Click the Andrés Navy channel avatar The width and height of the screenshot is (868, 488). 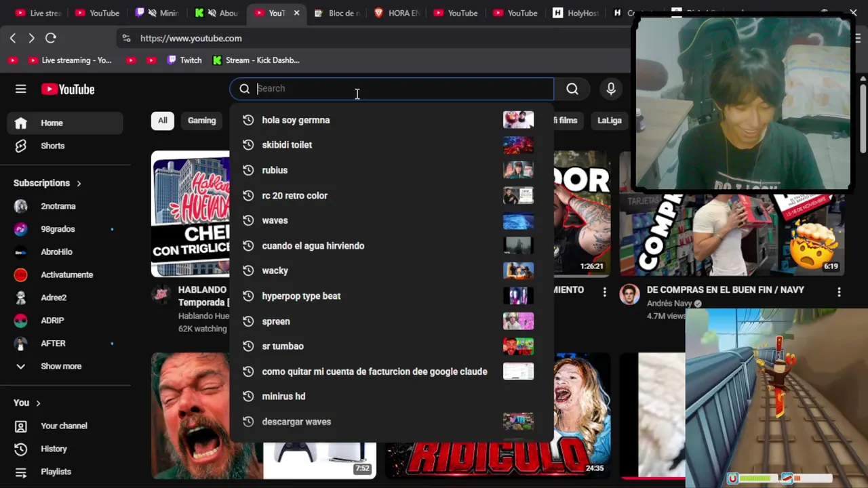[x=630, y=294]
